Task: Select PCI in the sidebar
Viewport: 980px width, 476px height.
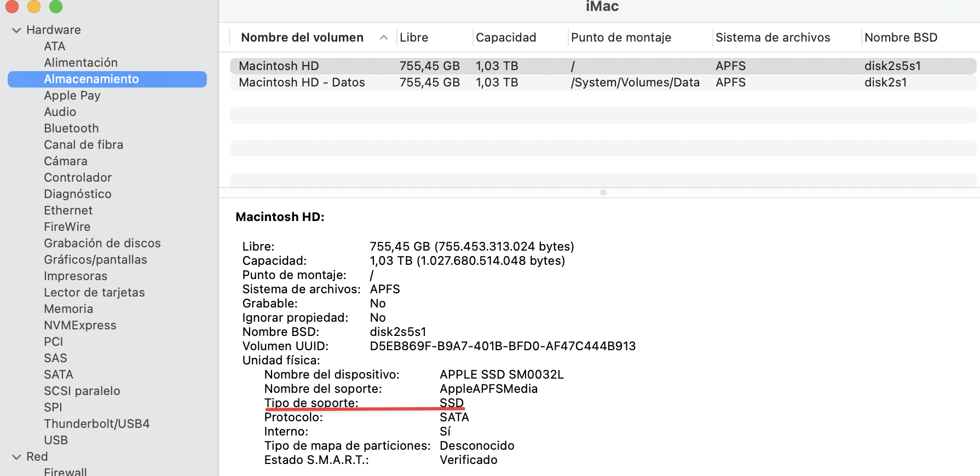Action: (54, 342)
